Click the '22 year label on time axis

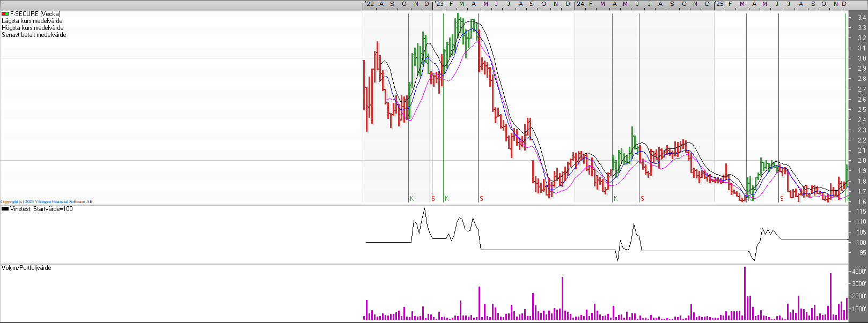(x=370, y=4)
